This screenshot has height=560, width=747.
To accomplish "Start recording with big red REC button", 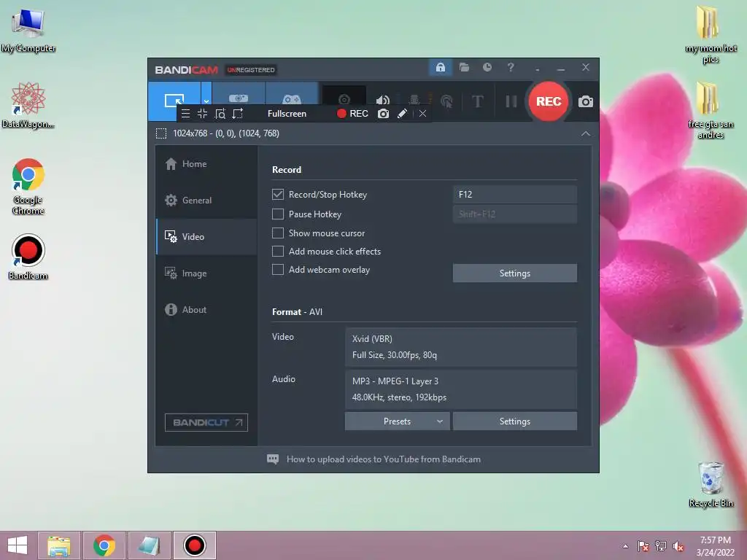I will (x=549, y=101).
